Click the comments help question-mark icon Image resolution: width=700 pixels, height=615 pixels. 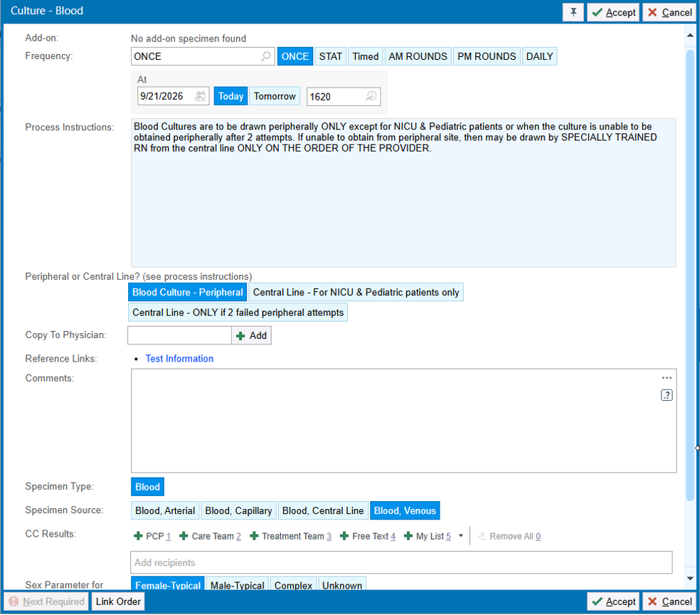click(x=667, y=395)
